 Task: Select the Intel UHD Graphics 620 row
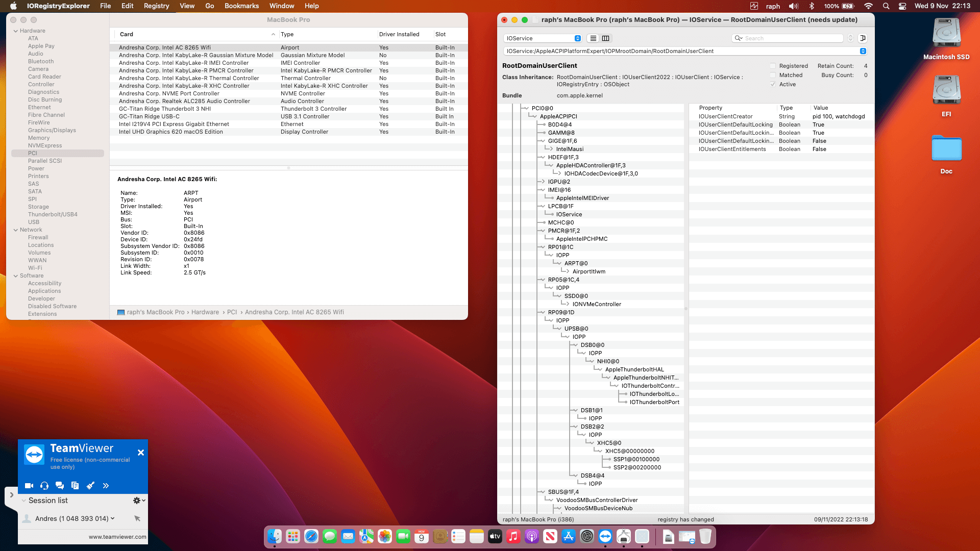pyautogui.click(x=289, y=132)
